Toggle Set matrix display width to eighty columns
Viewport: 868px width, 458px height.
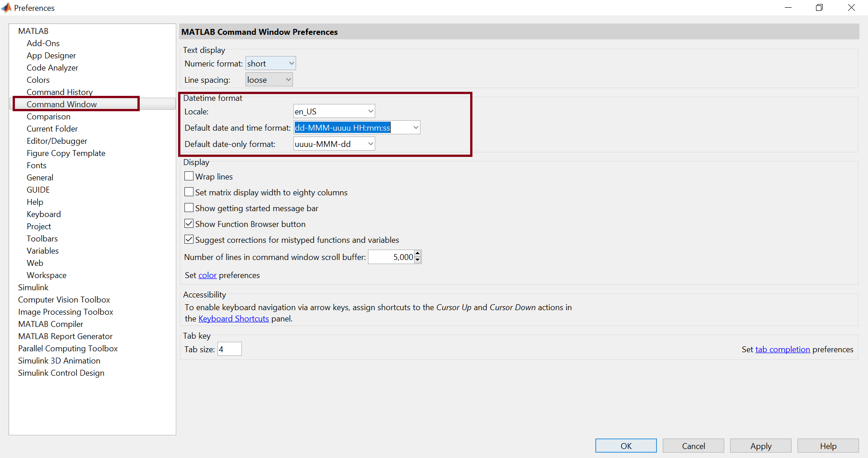click(x=189, y=192)
